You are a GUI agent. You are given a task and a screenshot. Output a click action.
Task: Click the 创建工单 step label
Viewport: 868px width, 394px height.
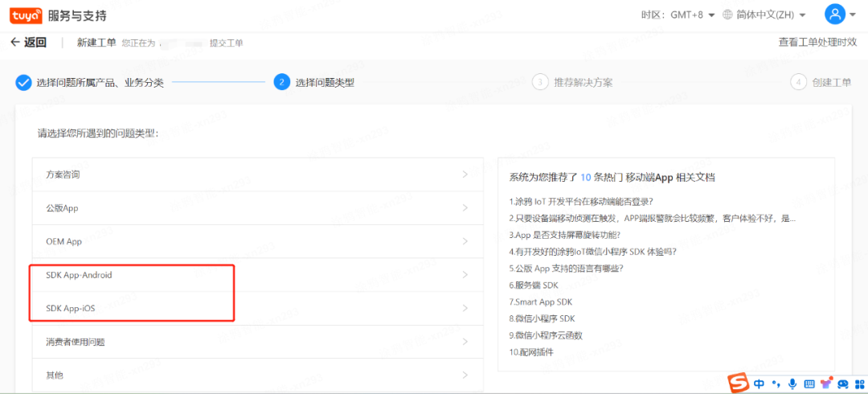(x=832, y=83)
